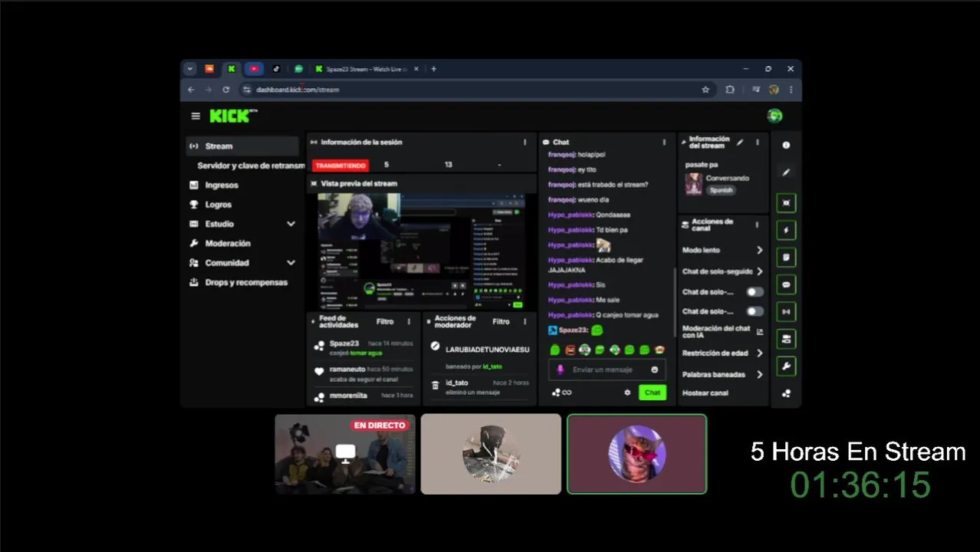This screenshot has width=980, height=552.
Task: Open Feed de actividades three-dot menu
Action: pyautogui.click(x=409, y=321)
